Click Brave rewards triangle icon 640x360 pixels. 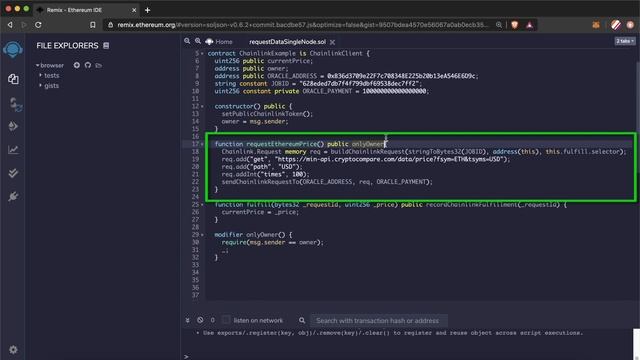tap(529, 25)
